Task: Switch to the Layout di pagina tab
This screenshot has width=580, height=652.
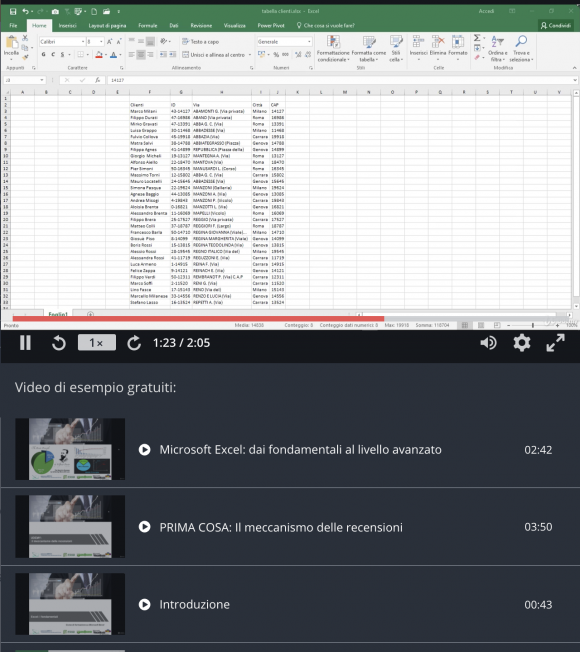Action: click(x=107, y=25)
